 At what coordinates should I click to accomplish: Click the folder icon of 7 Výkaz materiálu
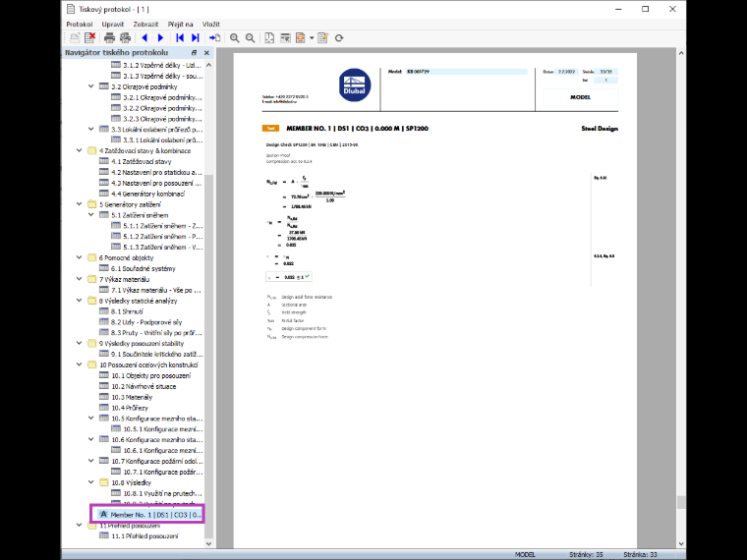92,279
